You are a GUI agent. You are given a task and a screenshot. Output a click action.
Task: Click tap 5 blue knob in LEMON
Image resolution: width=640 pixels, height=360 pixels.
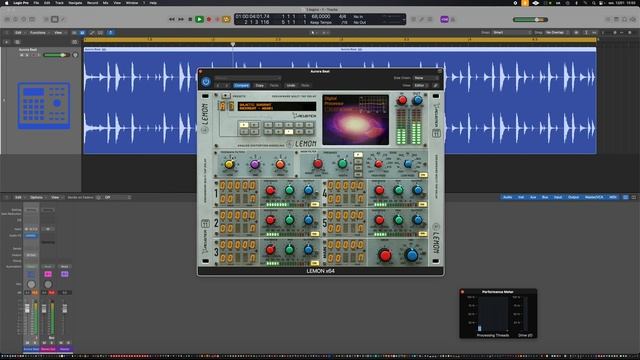(417, 220)
